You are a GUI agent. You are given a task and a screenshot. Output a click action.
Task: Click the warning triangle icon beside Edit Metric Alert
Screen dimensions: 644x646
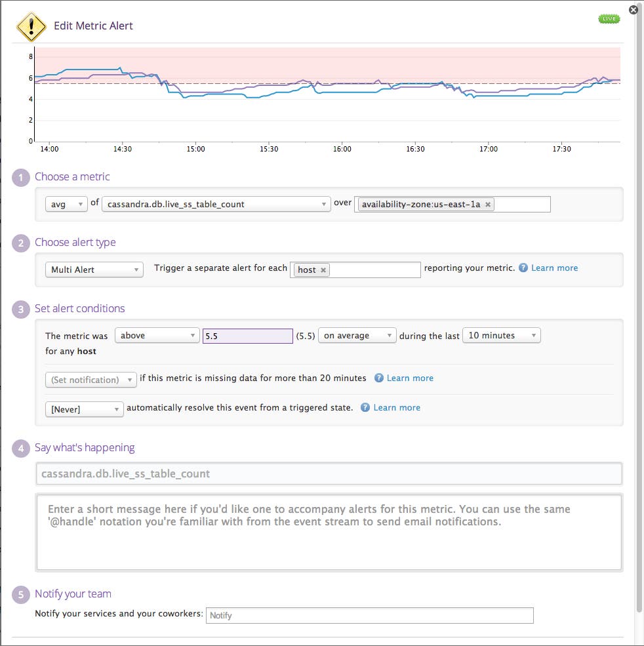pos(31,26)
